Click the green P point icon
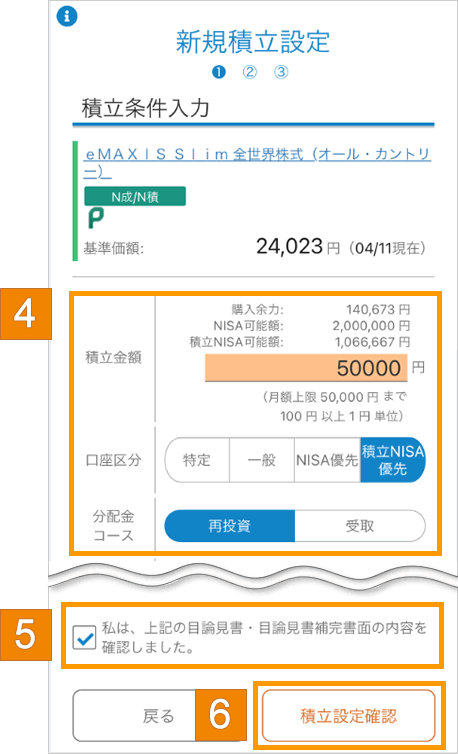The height and width of the screenshot is (754, 458). point(95,218)
